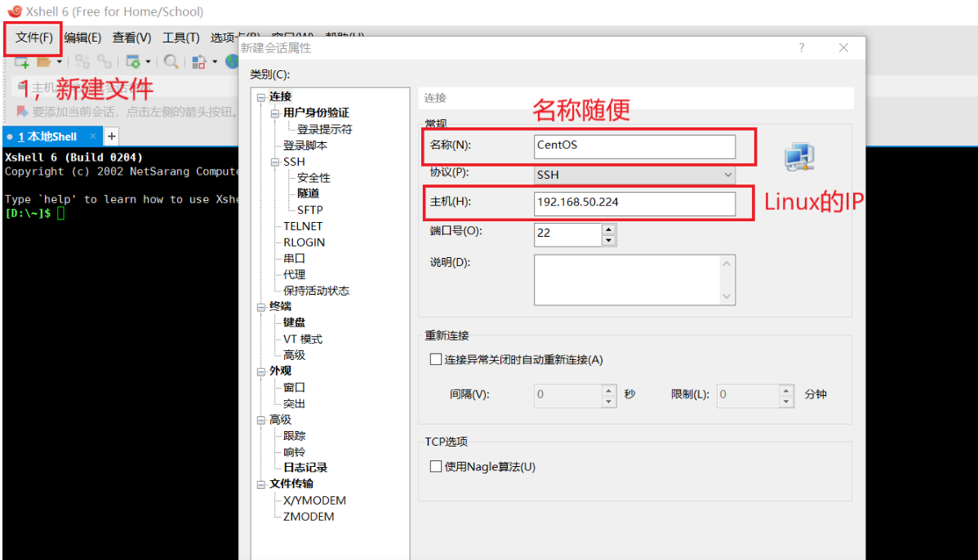The width and height of the screenshot is (978, 560).
Task: Increase the port number with the up arrow
Action: [x=609, y=229]
